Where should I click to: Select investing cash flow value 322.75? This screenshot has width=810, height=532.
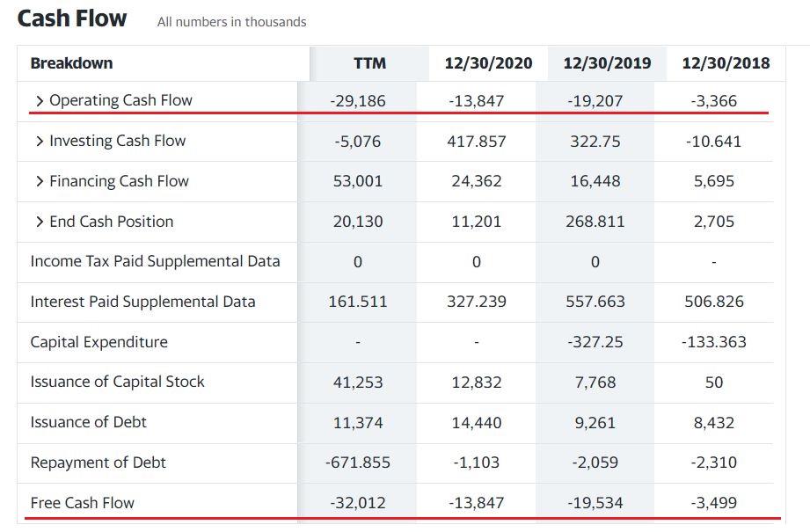coord(595,141)
